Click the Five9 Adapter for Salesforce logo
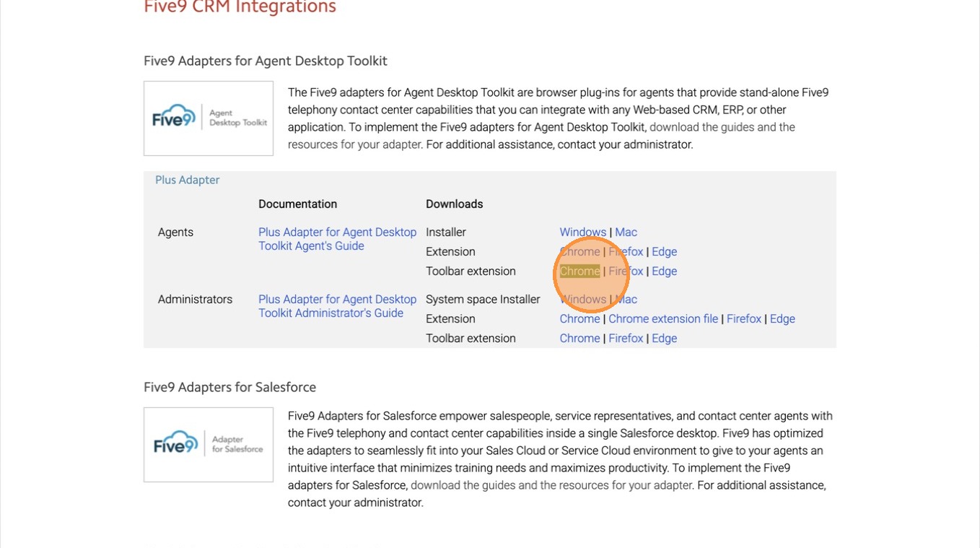 point(209,445)
